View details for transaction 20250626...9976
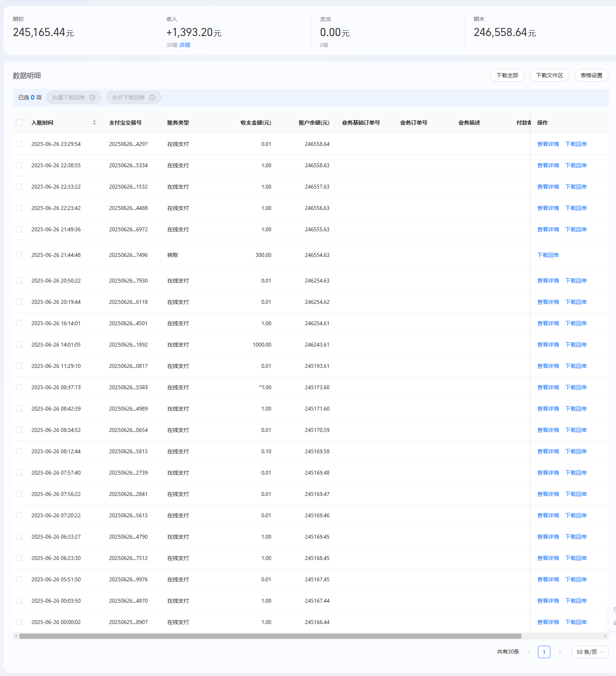 pyautogui.click(x=548, y=579)
